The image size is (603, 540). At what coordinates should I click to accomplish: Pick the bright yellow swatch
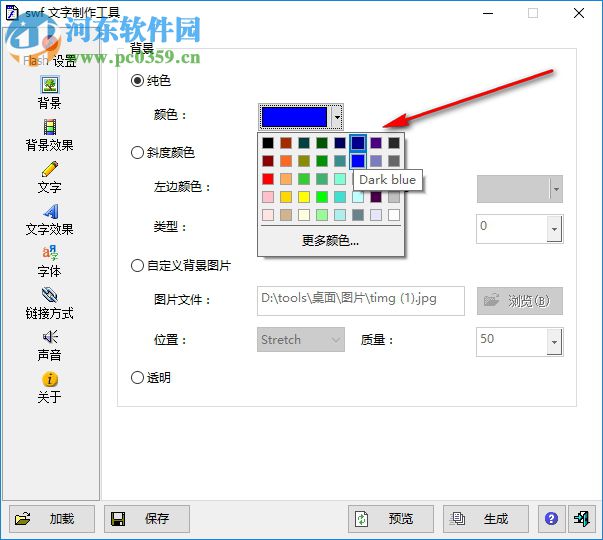(304, 197)
